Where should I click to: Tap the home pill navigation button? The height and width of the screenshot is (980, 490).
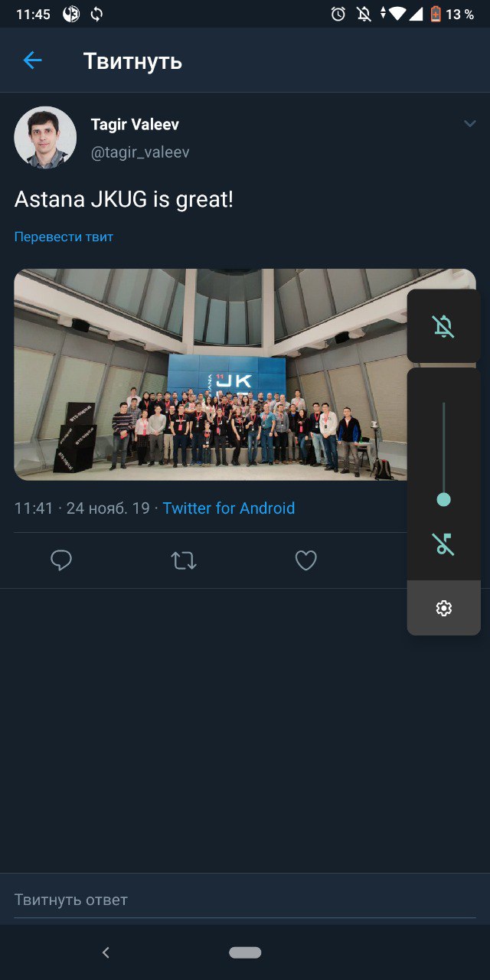(x=245, y=952)
